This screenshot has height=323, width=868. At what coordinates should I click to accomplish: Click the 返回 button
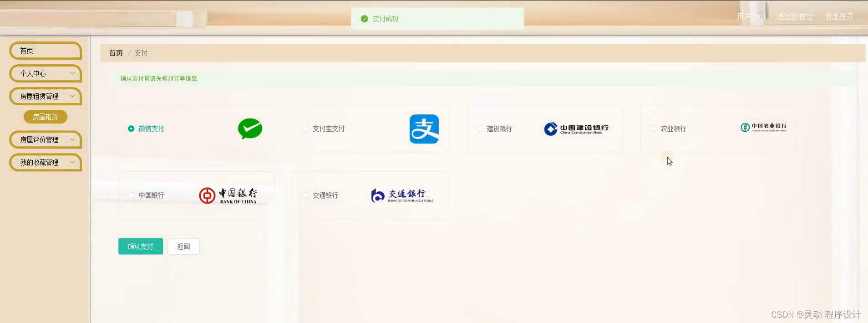pyautogui.click(x=183, y=246)
